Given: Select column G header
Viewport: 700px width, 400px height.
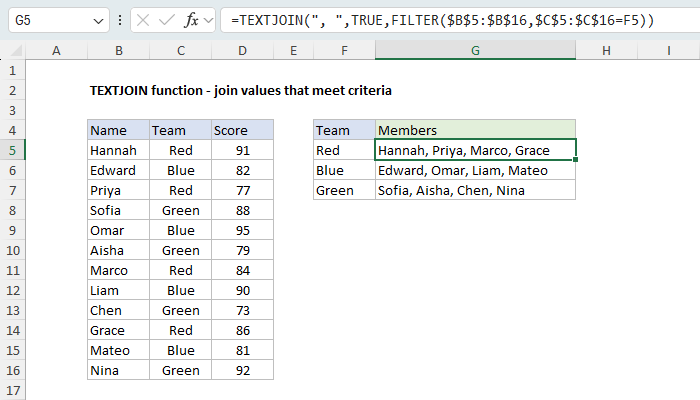Looking at the screenshot, I should tap(475, 50).
